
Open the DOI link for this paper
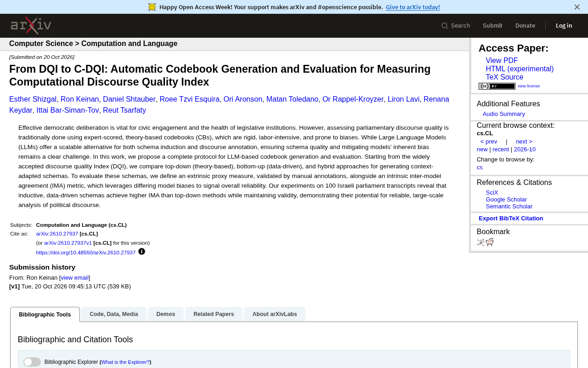86,253
